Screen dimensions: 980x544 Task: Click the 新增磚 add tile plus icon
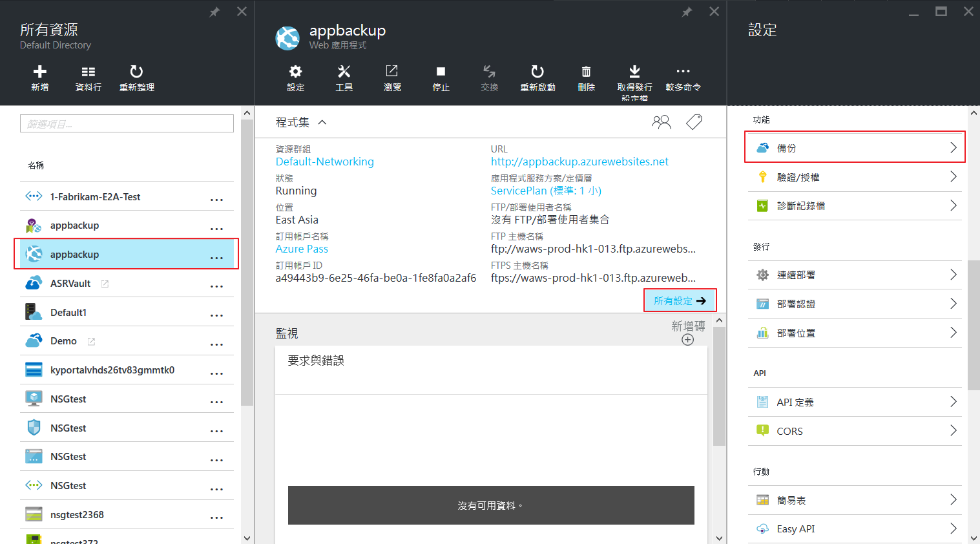pos(688,340)
